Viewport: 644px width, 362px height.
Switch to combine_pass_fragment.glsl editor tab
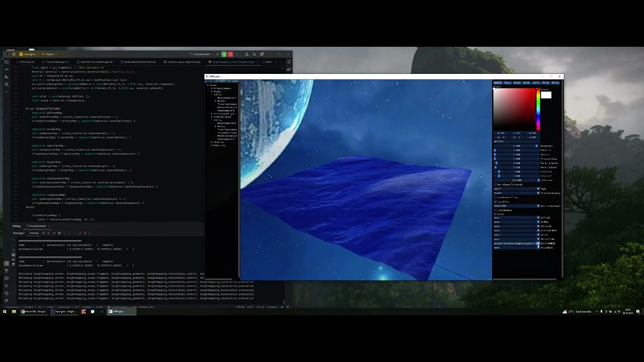182,62
